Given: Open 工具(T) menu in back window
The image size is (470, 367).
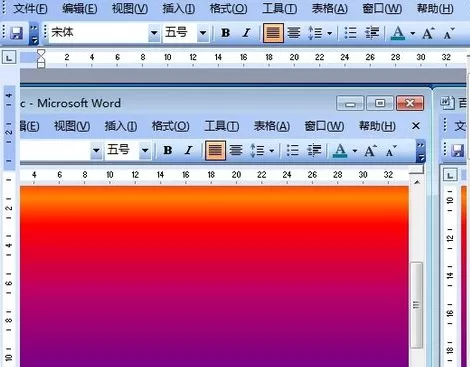Looking at the screenshot, I should click(x=279, y=8).
